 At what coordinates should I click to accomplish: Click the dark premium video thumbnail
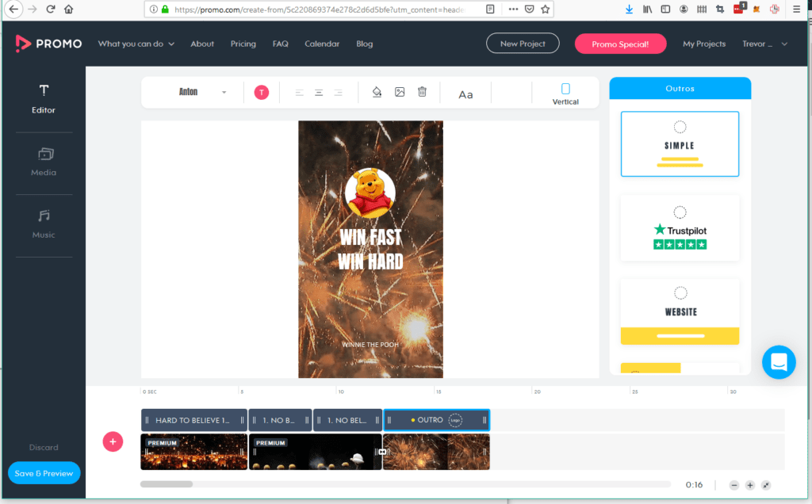coord(315,452)
